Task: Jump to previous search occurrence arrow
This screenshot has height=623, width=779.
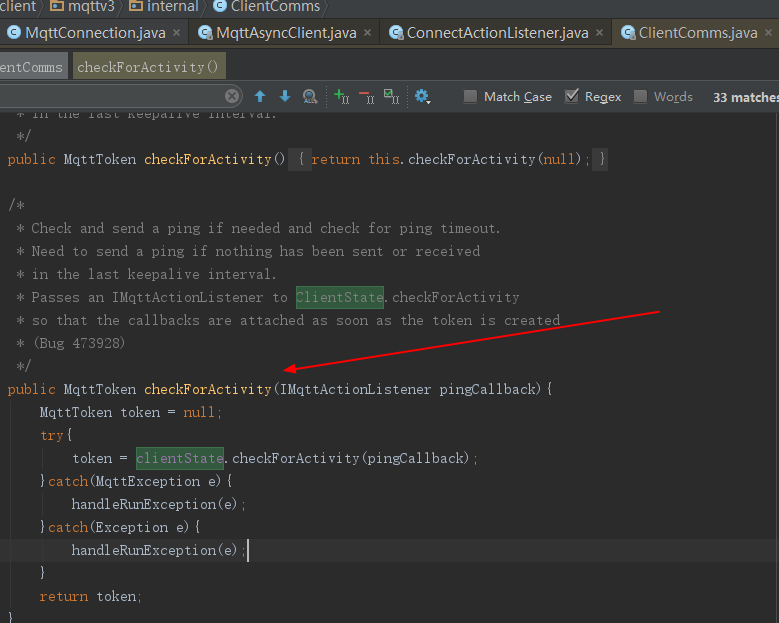Action: point(260,96)
